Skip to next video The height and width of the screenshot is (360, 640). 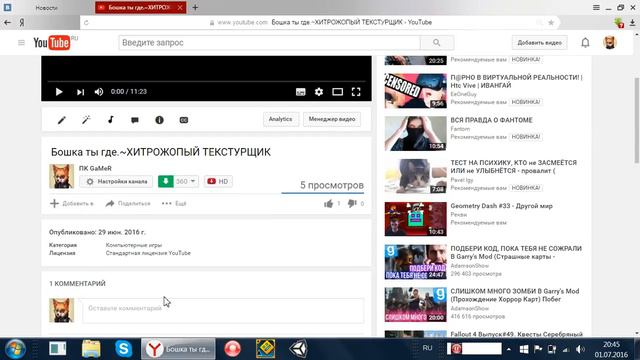tap(80, 92)
